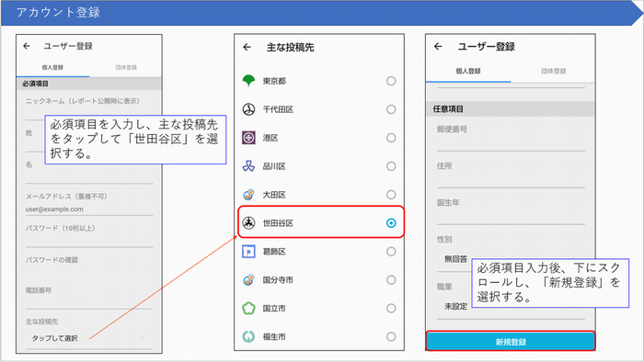Viewport: 644px width, 362px height.
Task: Click the ニックネーム input field
Action: pos(89,107)
